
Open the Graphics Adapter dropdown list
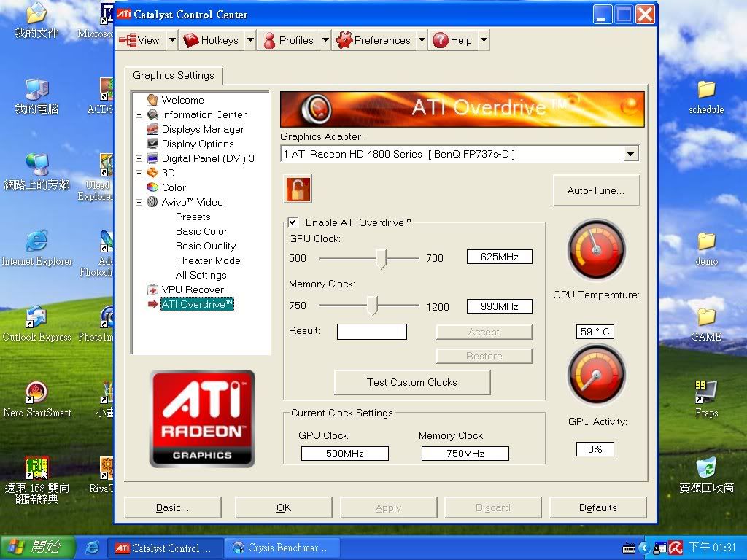(x=631, y=154)
